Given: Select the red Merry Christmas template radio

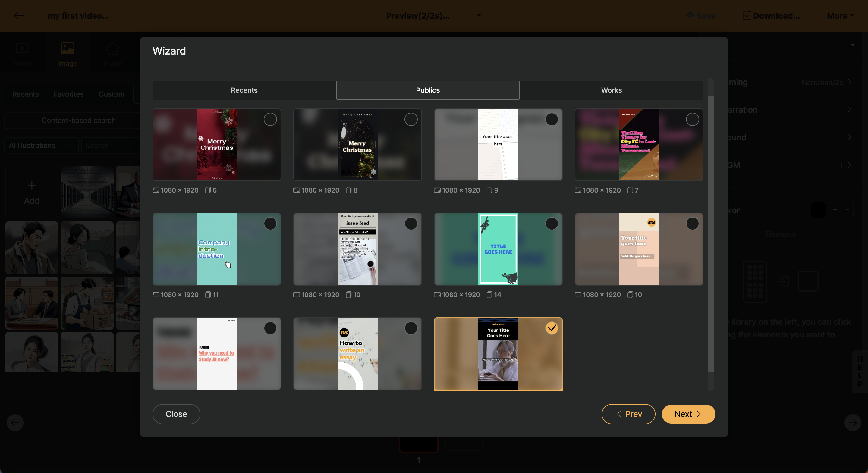Looking at the screenshot, I should tap(270, 119).
